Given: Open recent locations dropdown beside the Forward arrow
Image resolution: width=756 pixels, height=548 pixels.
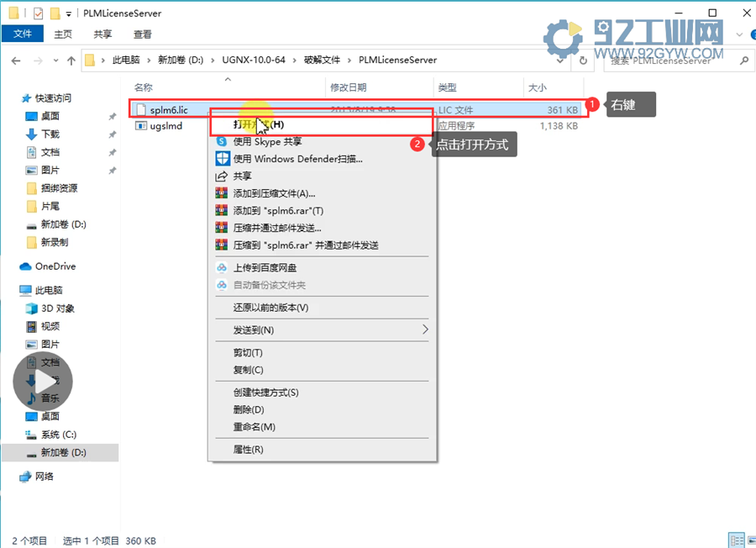Looking at the screenshot, I should [x=56, y=61].
